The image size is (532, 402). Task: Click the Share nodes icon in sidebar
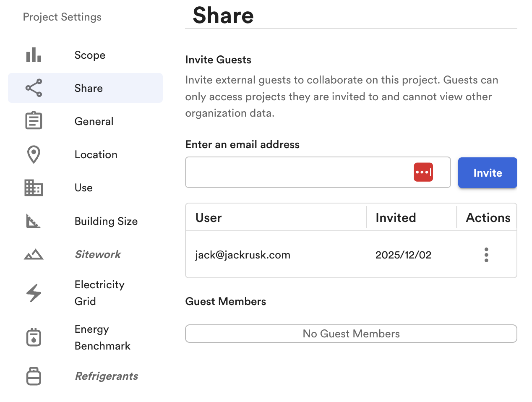tap(34, 88)
